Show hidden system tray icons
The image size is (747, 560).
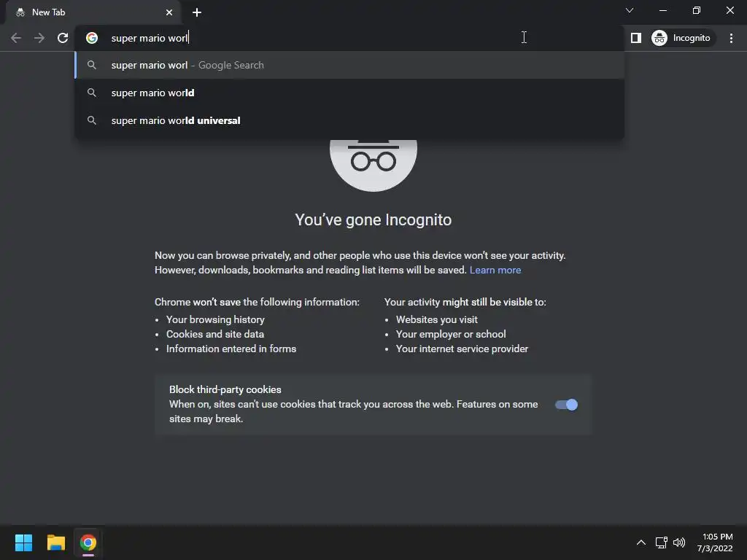[641, 542]
